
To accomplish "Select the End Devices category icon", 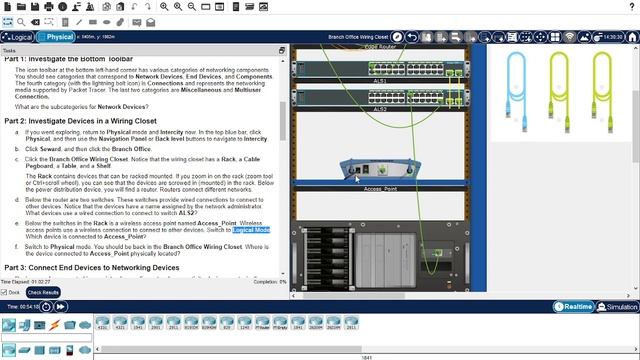I will (x=24, y=325).
